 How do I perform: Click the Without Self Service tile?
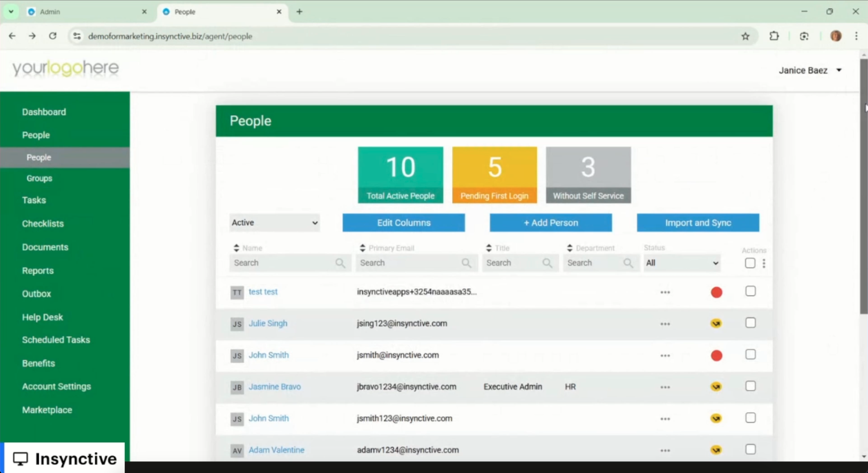tap(588, 175)
